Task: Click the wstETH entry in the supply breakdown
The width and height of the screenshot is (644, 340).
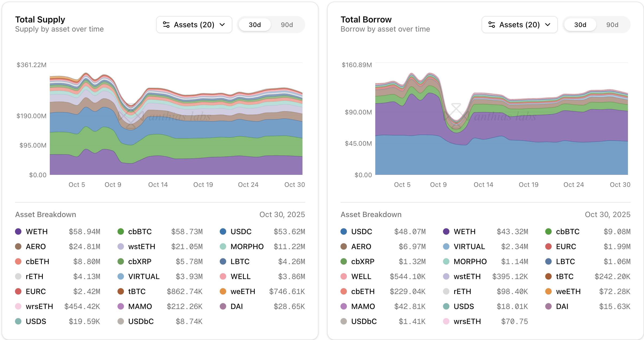Action: click(x=142, y=246)
